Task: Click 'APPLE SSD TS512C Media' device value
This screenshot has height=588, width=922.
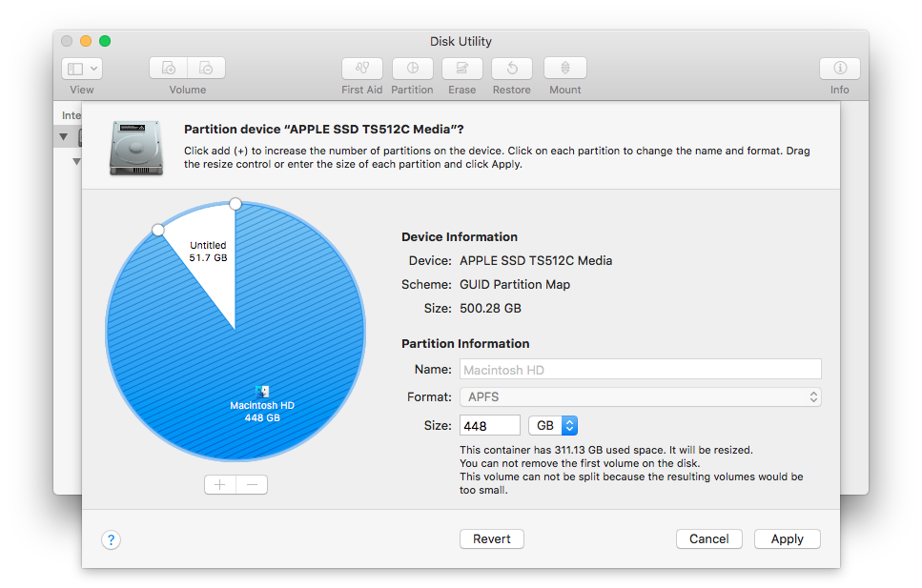Action: pos(536,260)
